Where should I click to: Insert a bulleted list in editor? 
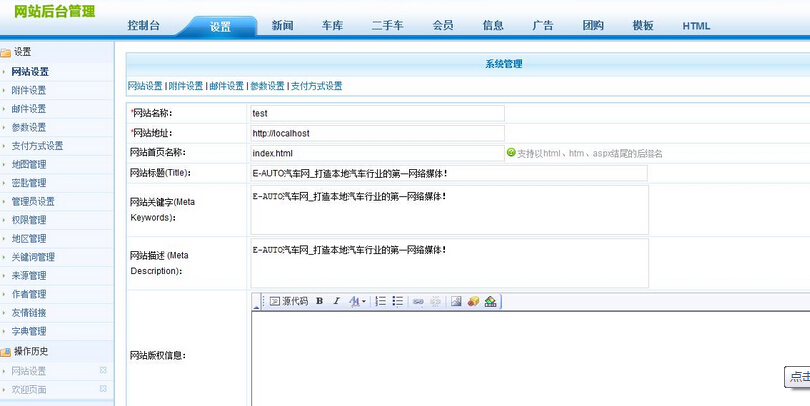[x=397, y=301]
